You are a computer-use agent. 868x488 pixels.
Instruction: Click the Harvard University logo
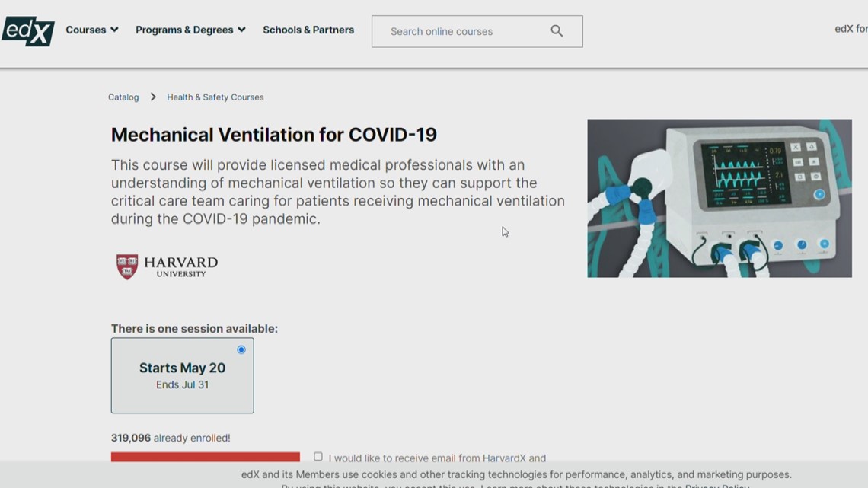tap(168, 266)
